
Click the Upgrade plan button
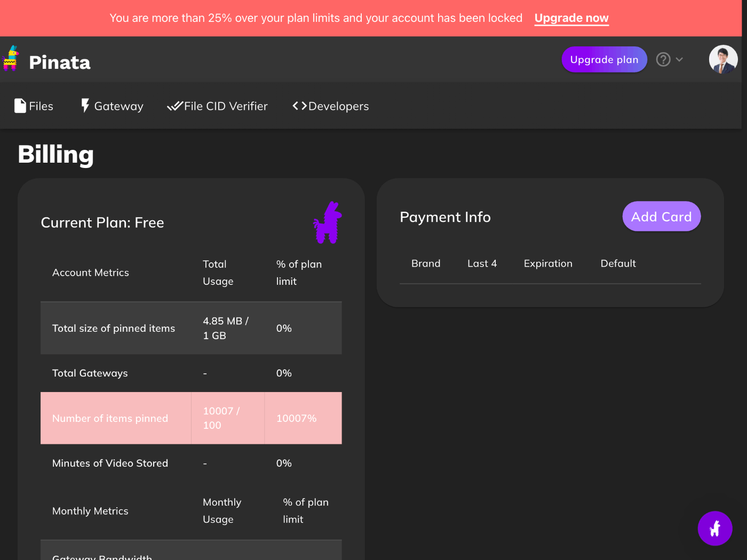click(x=604, y=59)
